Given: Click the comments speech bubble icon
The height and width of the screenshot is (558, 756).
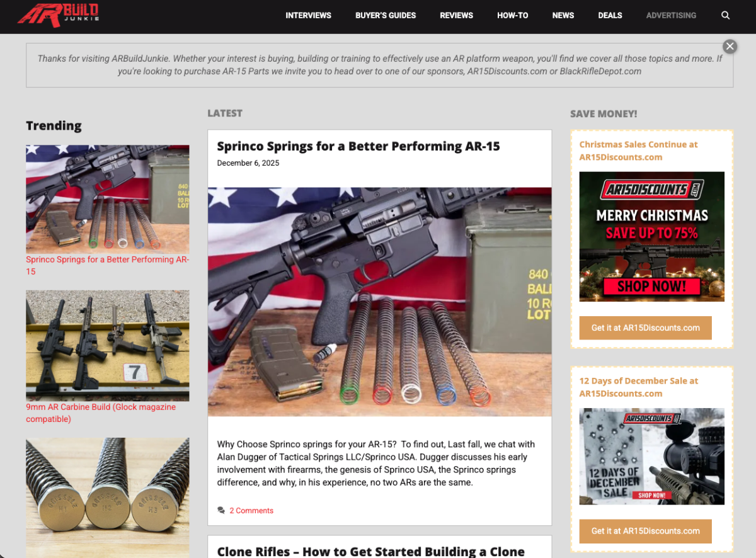Looking at the screenshot, I should point(220,510).
